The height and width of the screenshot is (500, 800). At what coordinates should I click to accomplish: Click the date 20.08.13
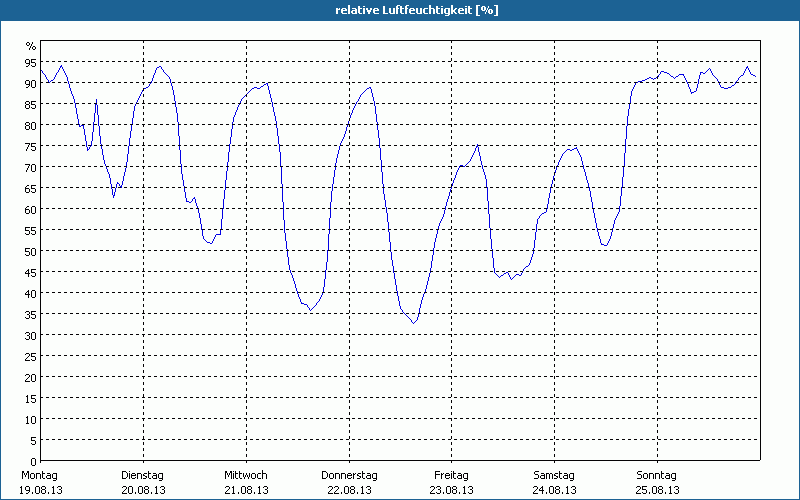tap(143, 490)
